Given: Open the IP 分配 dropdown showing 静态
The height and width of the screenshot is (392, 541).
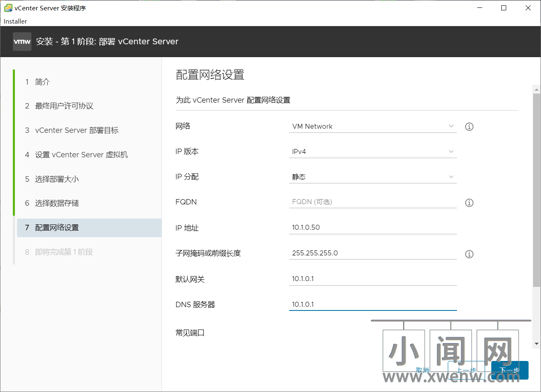Looking at the screenshot, I should [373, 177].
